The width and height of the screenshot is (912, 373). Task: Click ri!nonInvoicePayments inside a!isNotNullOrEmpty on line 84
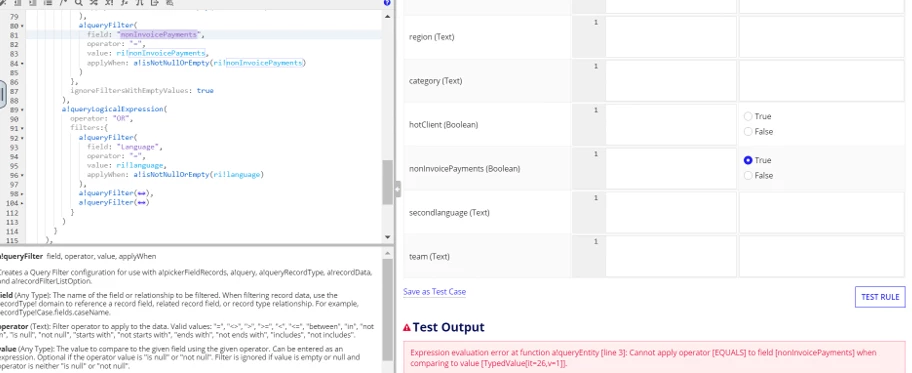click(258, 62)
